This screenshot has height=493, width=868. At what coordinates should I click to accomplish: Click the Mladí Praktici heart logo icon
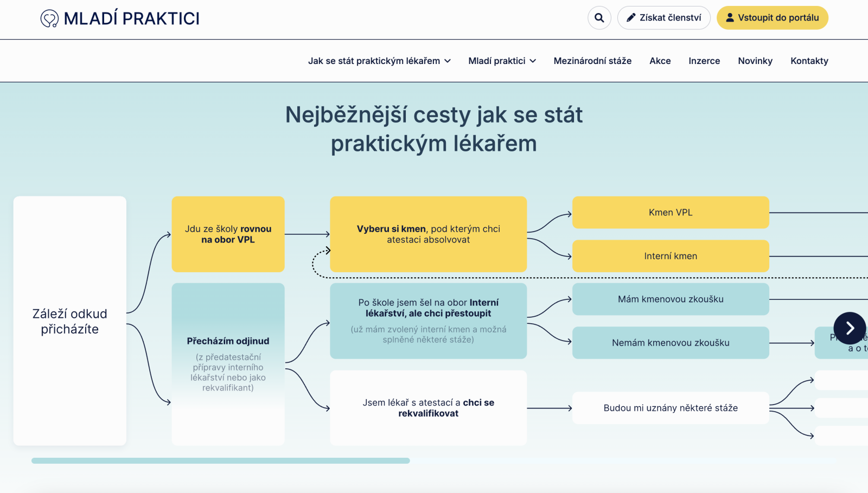point(49,18)
